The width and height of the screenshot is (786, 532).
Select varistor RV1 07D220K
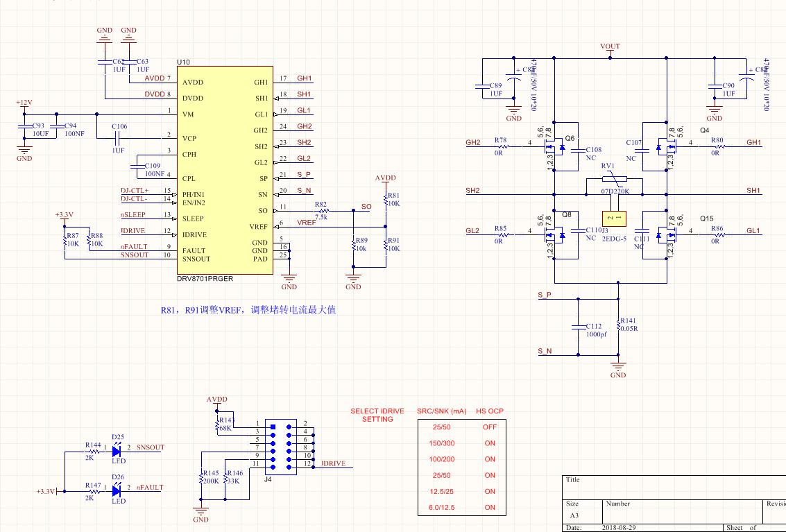click(x=614, y=178)
